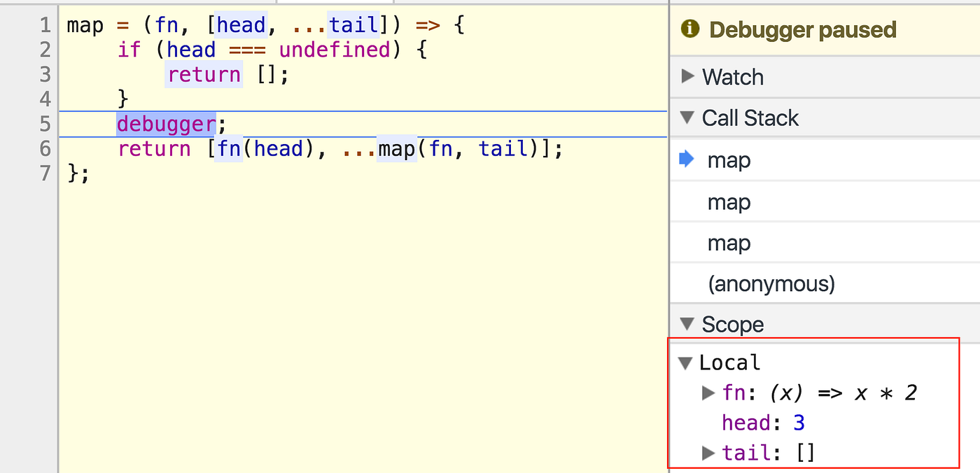The image size is (980, 473).
Task: Select the (anonymous) call stack frame
Action: coord(771,283)
